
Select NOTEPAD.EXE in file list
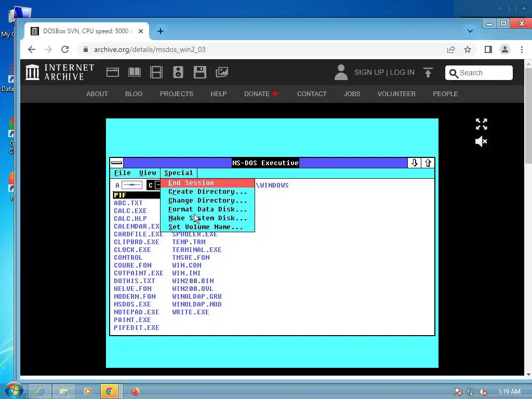(137, 312)
